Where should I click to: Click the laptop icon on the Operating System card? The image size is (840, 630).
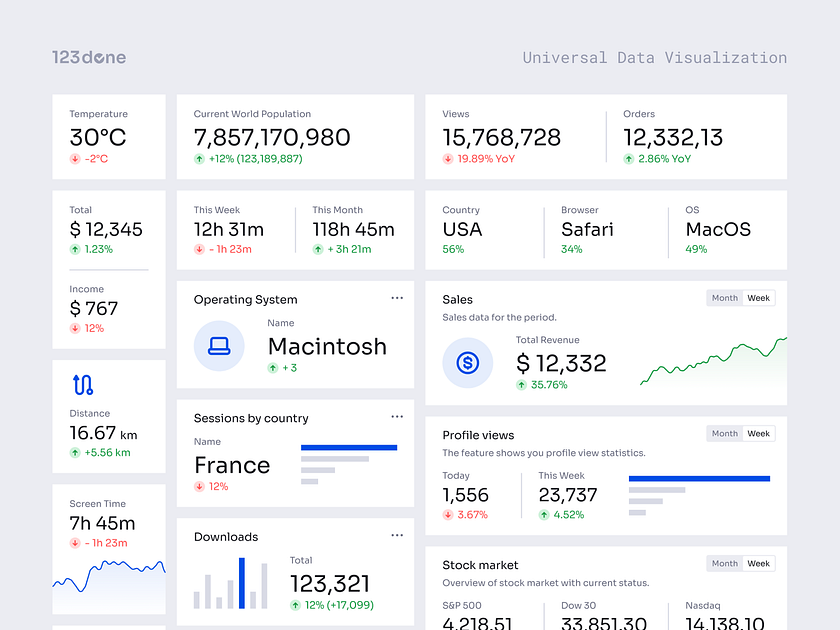coord(219,347)
